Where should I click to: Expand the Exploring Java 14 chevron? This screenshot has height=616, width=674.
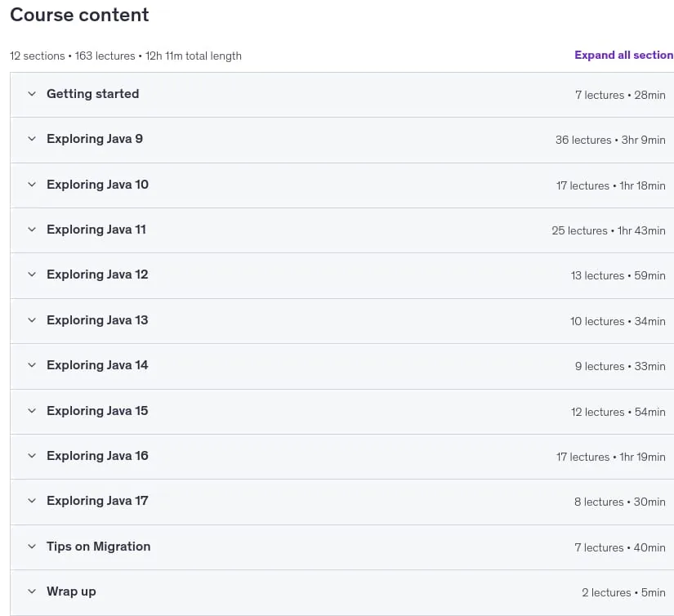click(x=32, y=365)
